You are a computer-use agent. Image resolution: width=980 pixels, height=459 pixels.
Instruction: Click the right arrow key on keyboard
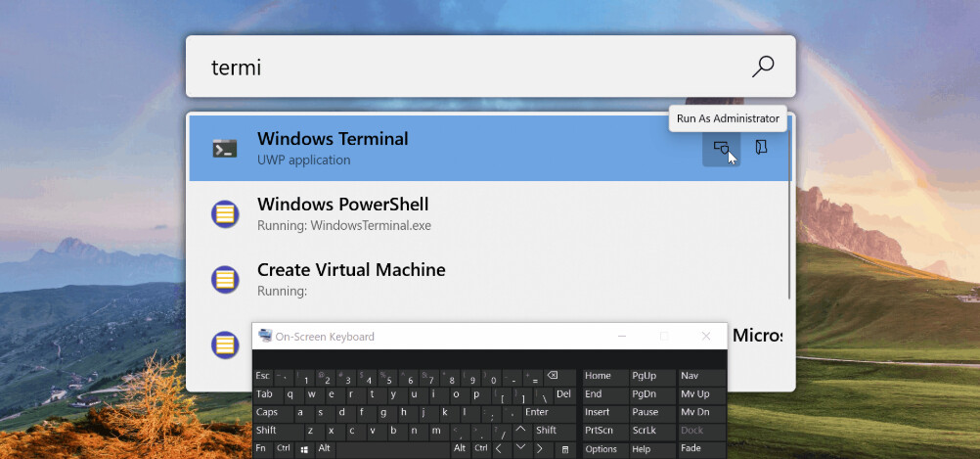click(543, 450)
